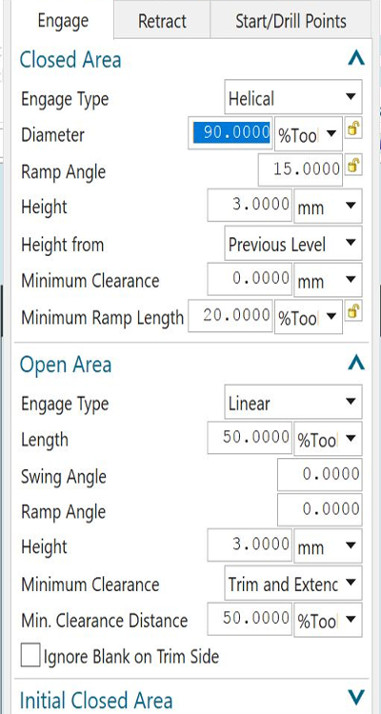This screenshot has width=381, height=714.
Task: Toggle lock icon beside Minimum Ramp Length
Action: click(353, 312)
